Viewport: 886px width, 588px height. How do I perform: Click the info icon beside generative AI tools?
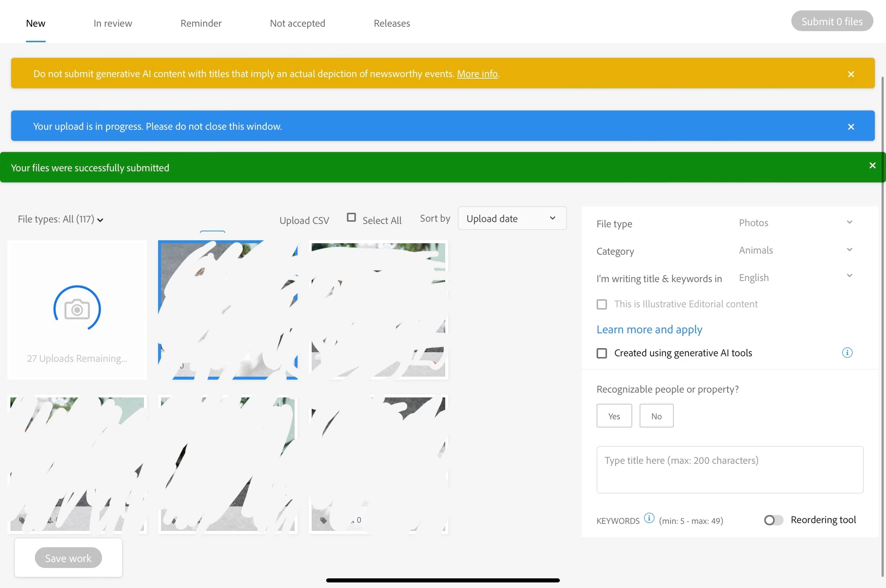point(847,353)
